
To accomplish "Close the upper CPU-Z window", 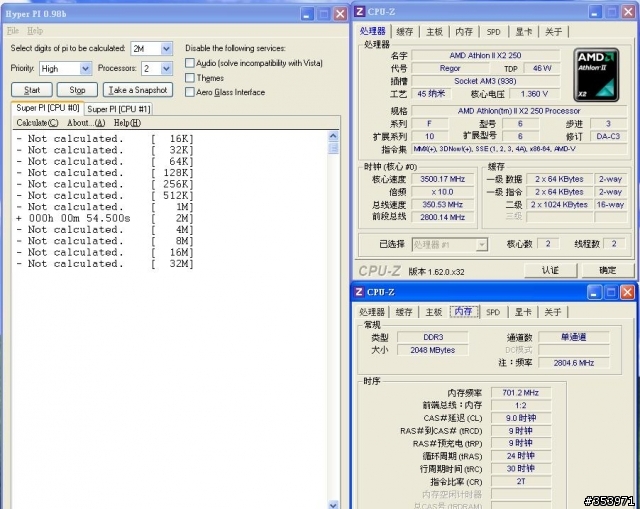I will tap(628, 12).
